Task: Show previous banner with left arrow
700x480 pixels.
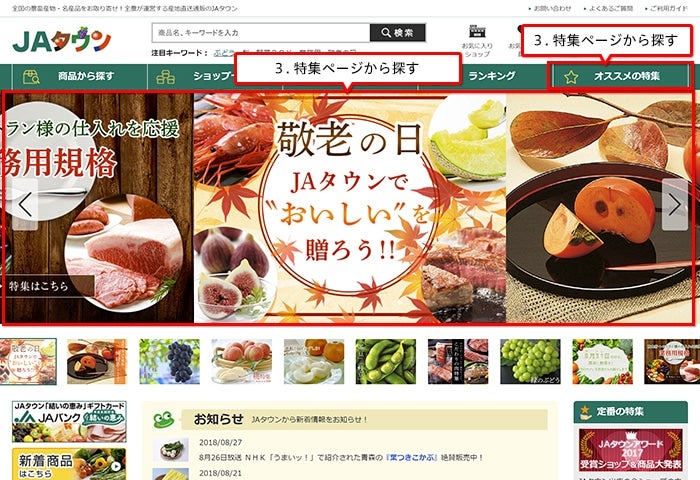Action: pyautogui.click(x=25, y=205)
